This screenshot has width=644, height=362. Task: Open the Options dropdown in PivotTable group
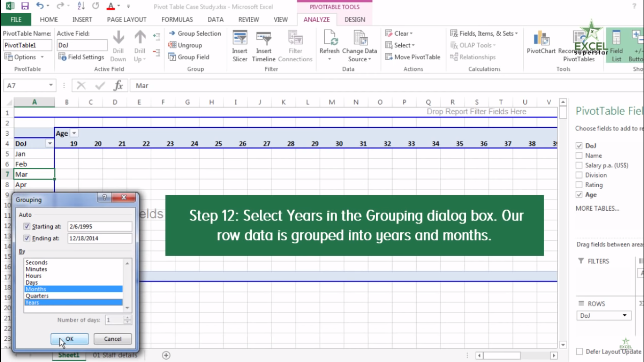click(24, 57)
